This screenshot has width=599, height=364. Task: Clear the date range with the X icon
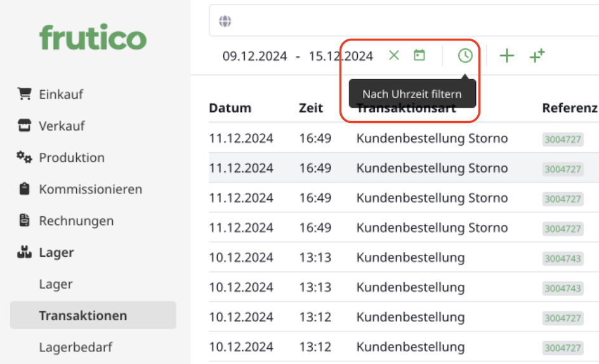pos(394,56)
